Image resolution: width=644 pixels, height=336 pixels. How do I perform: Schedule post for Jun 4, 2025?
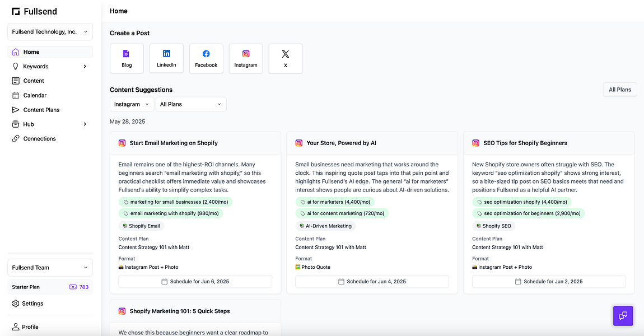[x=372, y=281]
